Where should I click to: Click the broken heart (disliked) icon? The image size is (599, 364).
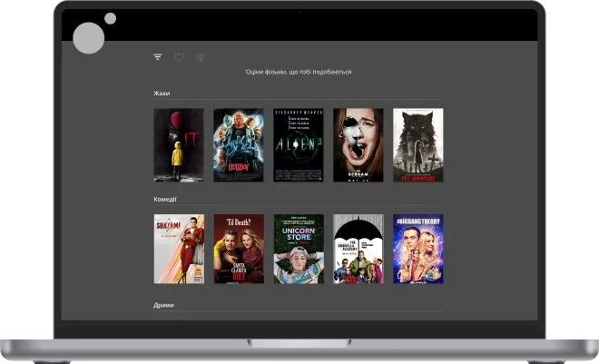coord(200,57)
